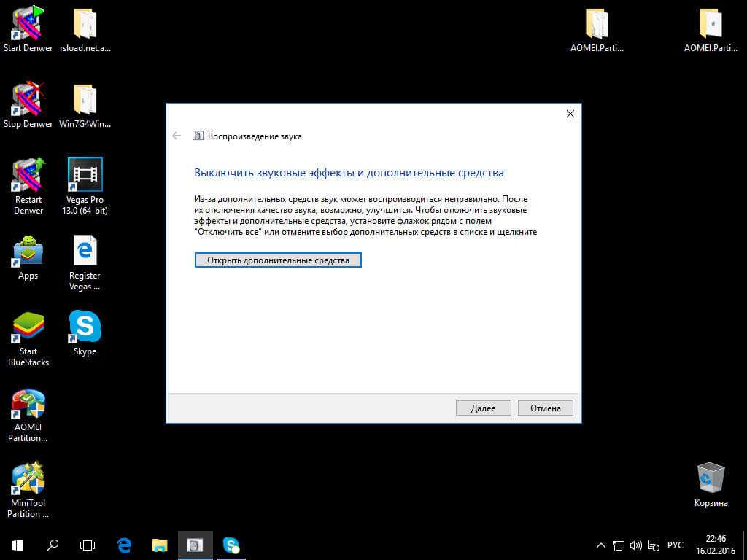Image resolution: width=747 pixels, height=560 pixels.
Task: Switch input language via РУС indicator
Action: (x=675, y=545)
